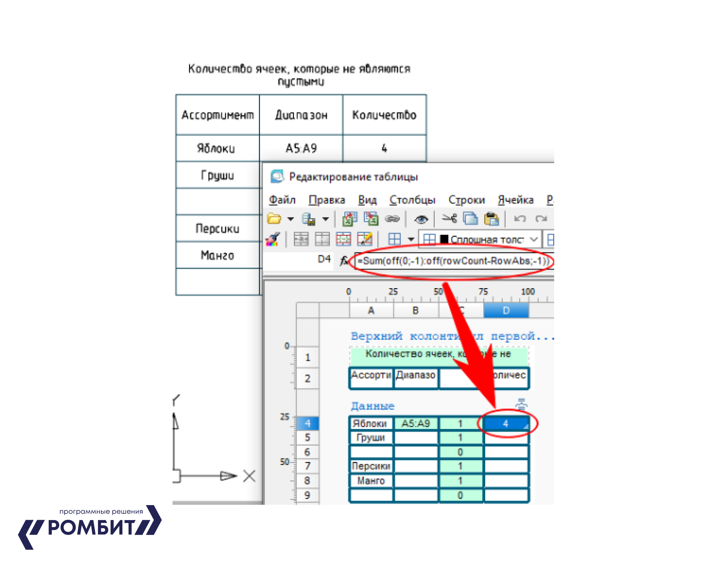The width and height of the screenshot is (728, 566).
Task: Open the Файл menu
Action: [282, 200]
